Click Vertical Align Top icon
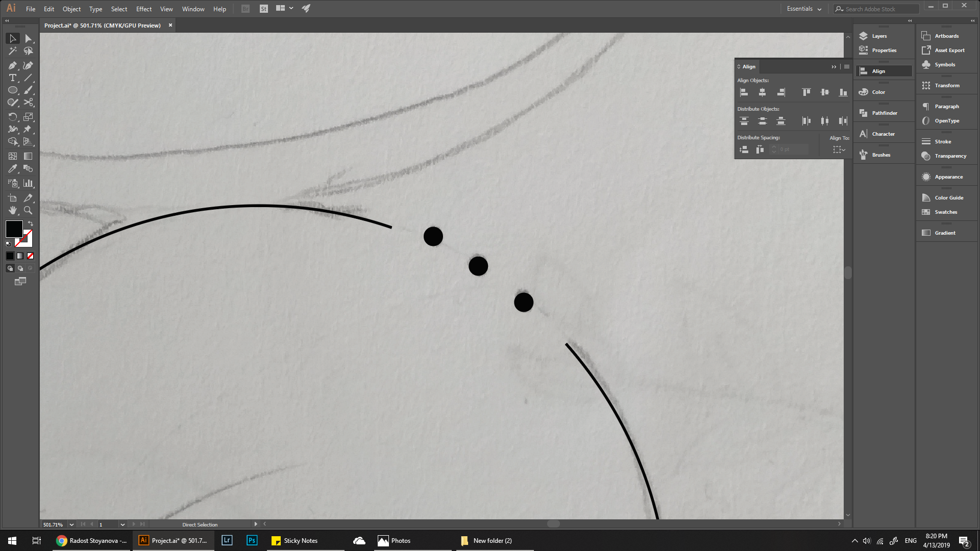This screenshot has width=980, height=551. coord(806,92)
